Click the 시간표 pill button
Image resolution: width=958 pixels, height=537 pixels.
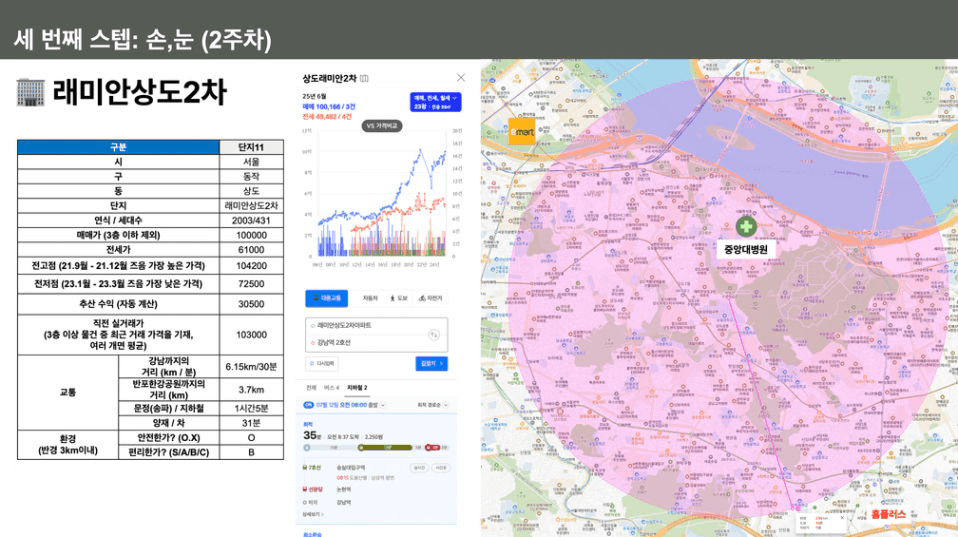[441, 468]
